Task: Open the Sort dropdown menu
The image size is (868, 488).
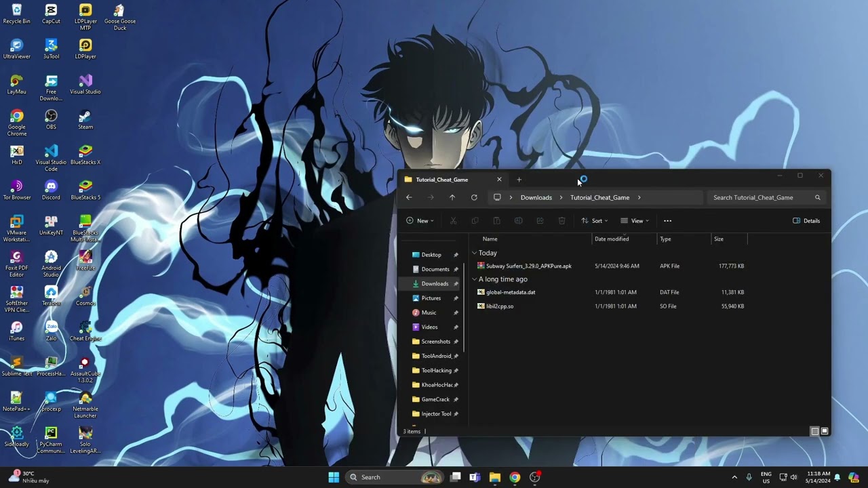Action: point(595,220)
